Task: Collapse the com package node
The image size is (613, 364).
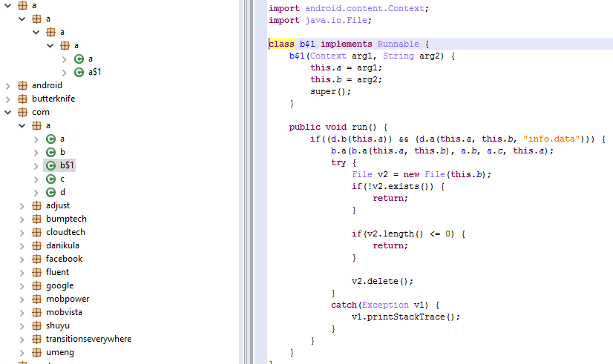Action: tap(8, 113)
